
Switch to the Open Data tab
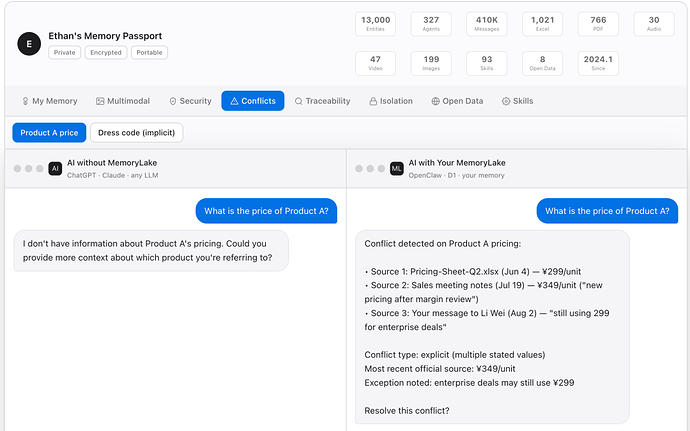coord(457,101)
